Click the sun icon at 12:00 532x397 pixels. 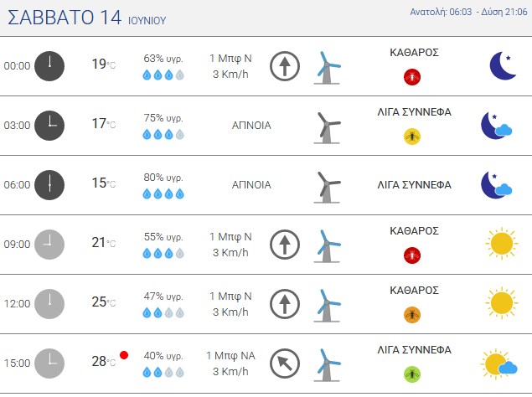(502, 303)
